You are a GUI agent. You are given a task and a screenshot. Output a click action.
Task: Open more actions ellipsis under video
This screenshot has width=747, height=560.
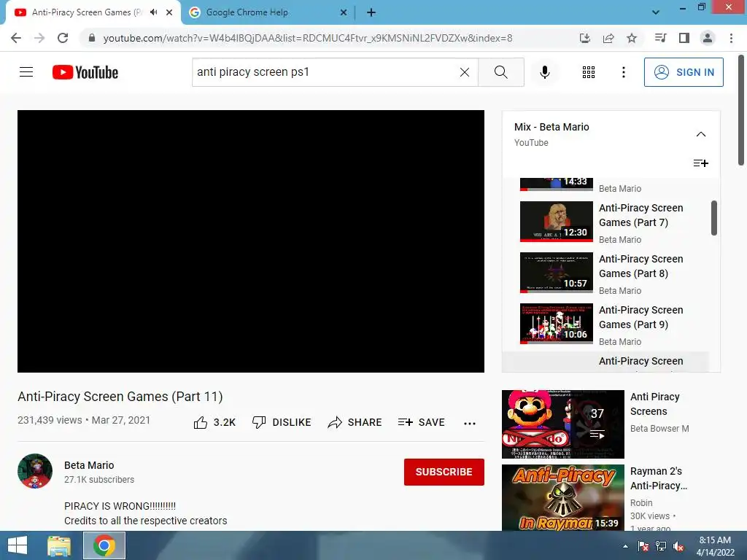point(470,424)
